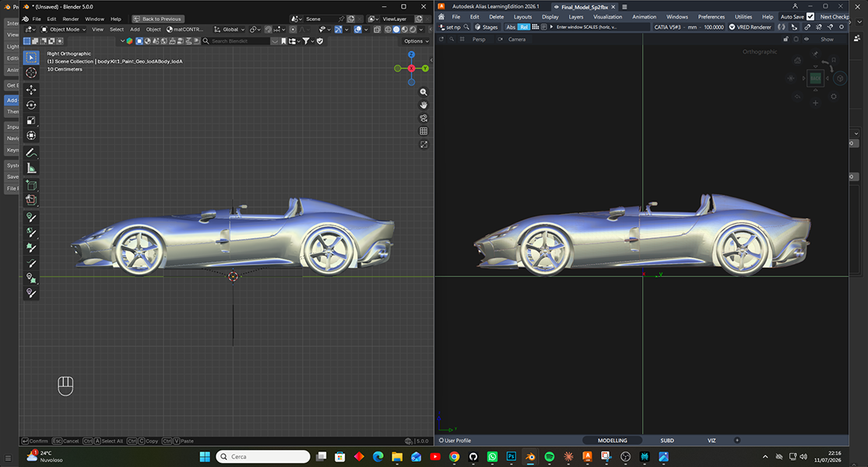Click the Stages button in Alias
Screen dimensions: 868x467
click(x=486, y=27)
